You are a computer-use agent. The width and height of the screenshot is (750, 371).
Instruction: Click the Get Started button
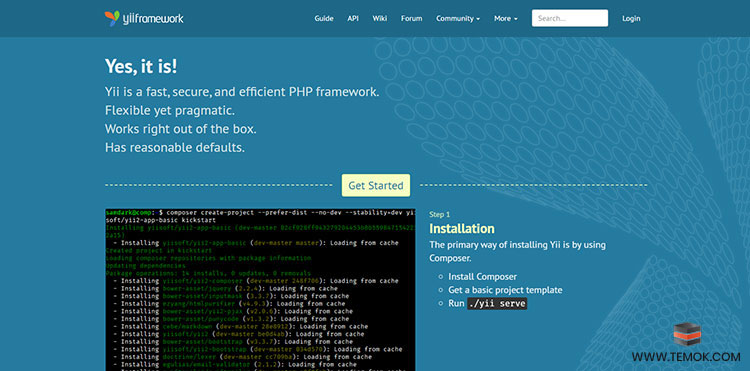pos(375,186)
